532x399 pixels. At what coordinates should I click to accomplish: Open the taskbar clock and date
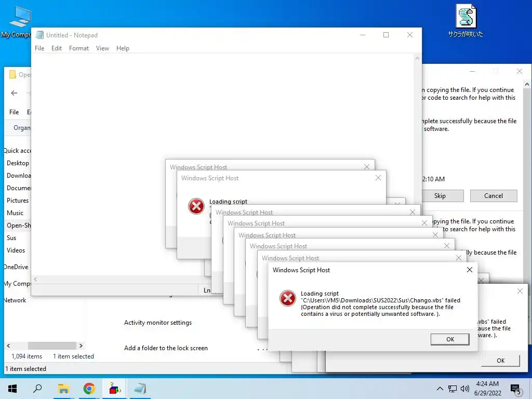click(x=487, y=389)
